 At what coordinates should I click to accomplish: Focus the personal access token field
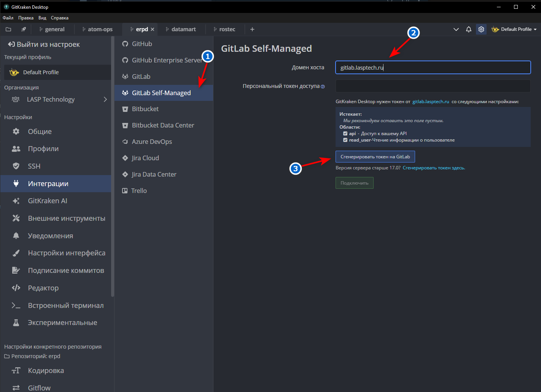[433, 86]
